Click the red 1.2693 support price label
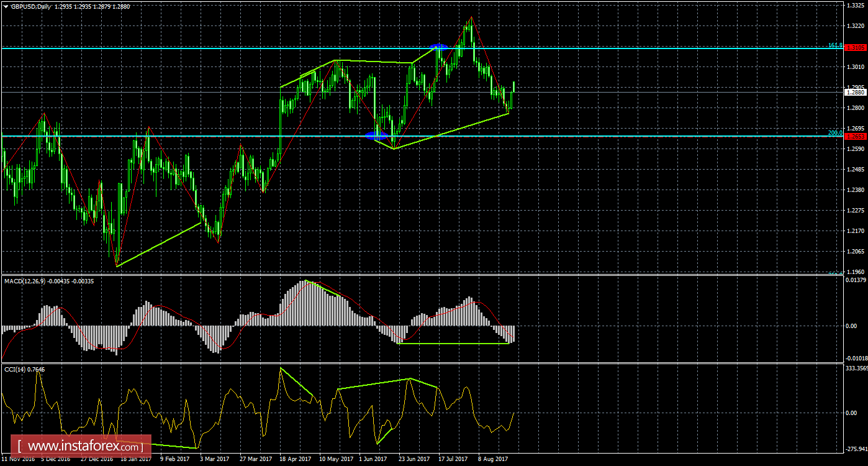Viewport: 868px width, 466px height. pyautogui.click(x=855, y=135)
